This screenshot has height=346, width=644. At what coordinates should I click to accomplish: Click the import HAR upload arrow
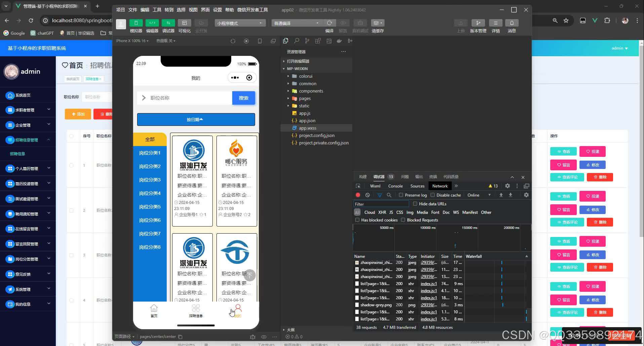coord(501,195)
